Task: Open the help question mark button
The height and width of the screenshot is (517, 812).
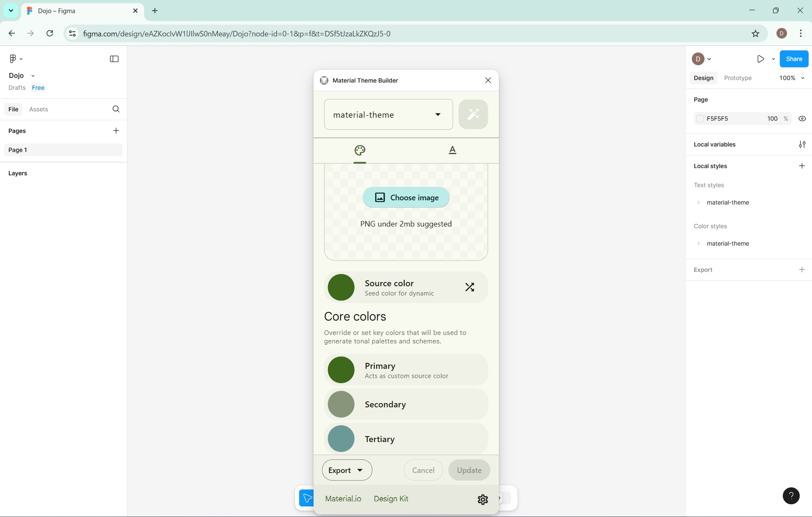Action: [791, 495]
